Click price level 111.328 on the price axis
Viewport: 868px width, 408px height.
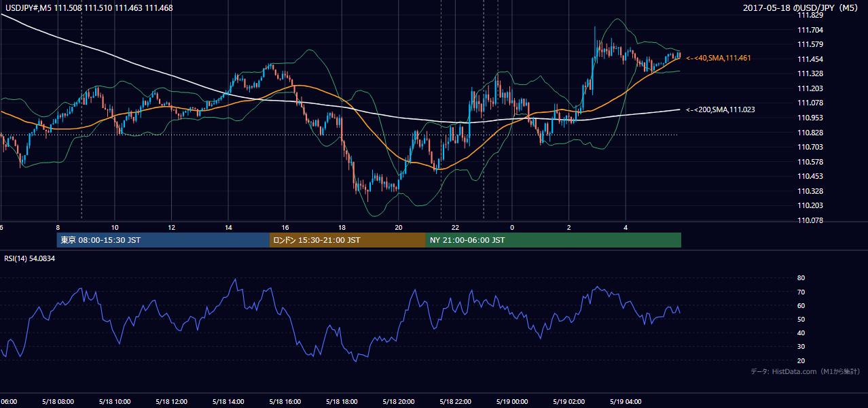pyautogui.click(x=810, y=73)
